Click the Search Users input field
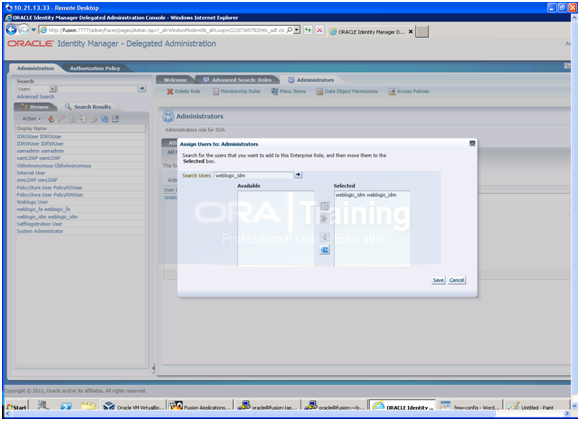 point(253,175)
